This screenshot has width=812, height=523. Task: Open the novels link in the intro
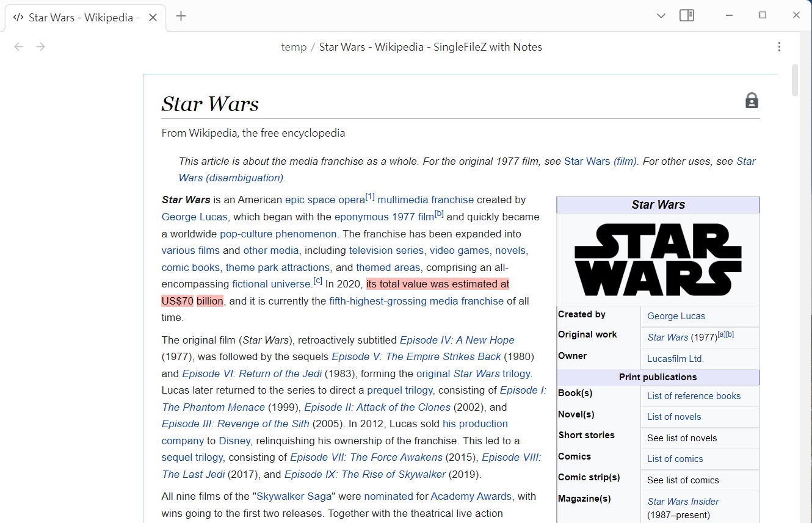point(510,250)
